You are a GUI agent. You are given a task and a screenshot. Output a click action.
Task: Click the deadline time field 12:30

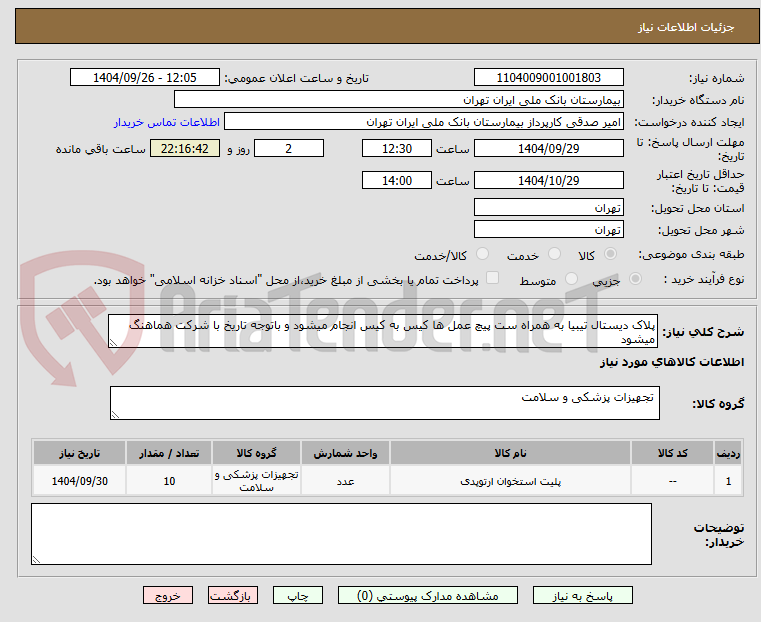coord(397,148)
